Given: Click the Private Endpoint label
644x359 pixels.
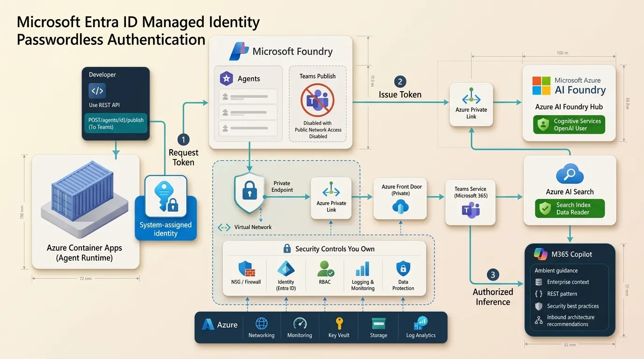Looking at the screenshot, I should pos(282,187).
